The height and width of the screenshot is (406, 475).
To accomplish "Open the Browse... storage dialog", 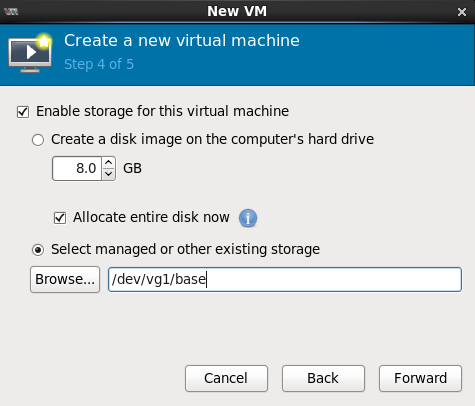I will (65, 279).
